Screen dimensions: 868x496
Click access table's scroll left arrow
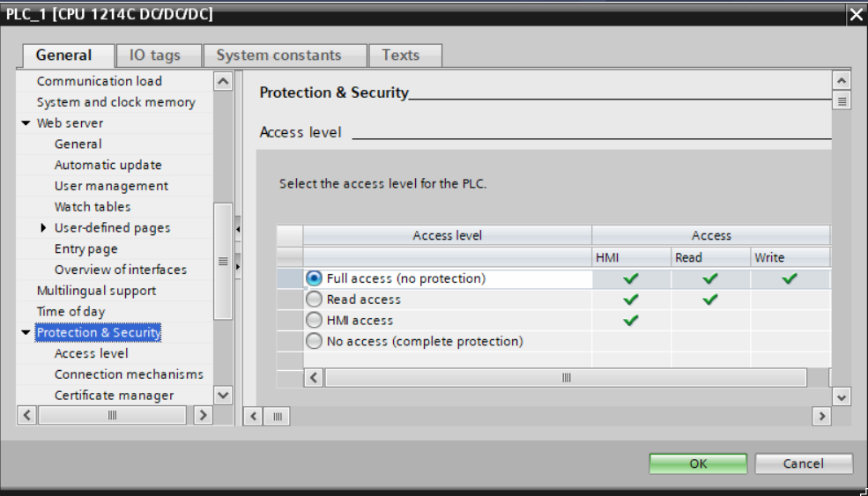click(x=315, y=378)
